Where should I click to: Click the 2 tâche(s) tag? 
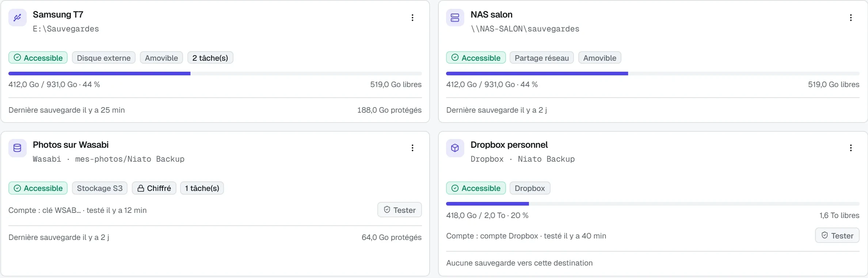[x=210, y=58]
